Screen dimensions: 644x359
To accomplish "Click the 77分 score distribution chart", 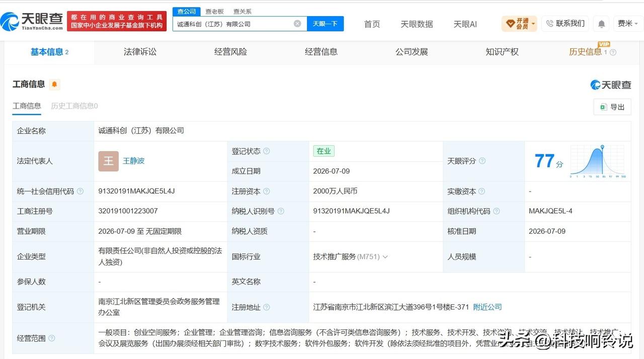I will click(x=598, y=161).
